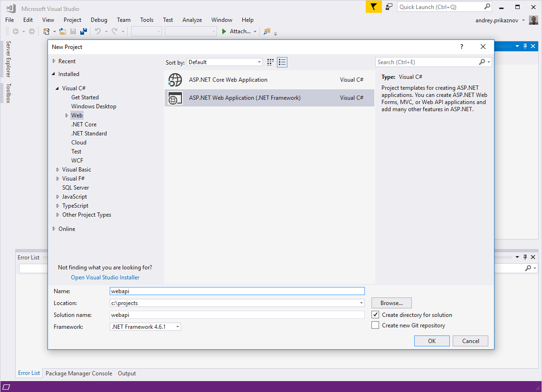Open the Location path dropdown arrow
This screenshot has height=392, width=542.
click(361, 303)
